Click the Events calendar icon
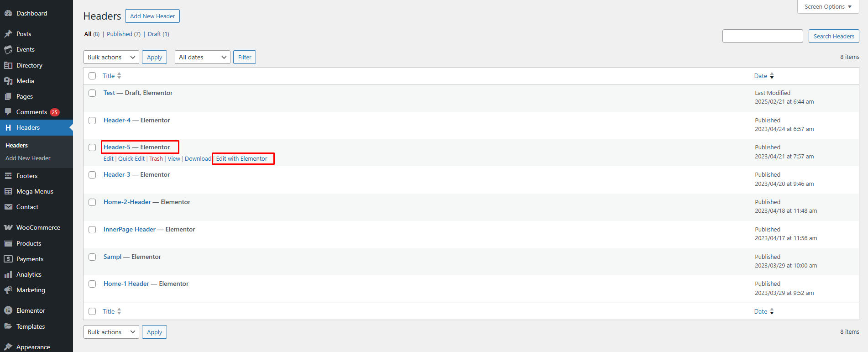The height and width of the screenshot is (352, 868). tap(8, 49)
